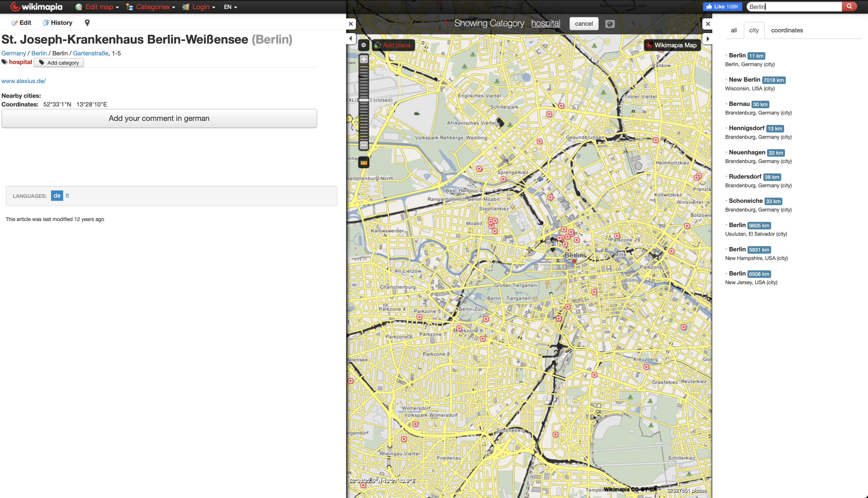The width and height of the screenshot is (868, 498).
Task: Click the Edit pencil tab
Action: click(x=21, y=23)
